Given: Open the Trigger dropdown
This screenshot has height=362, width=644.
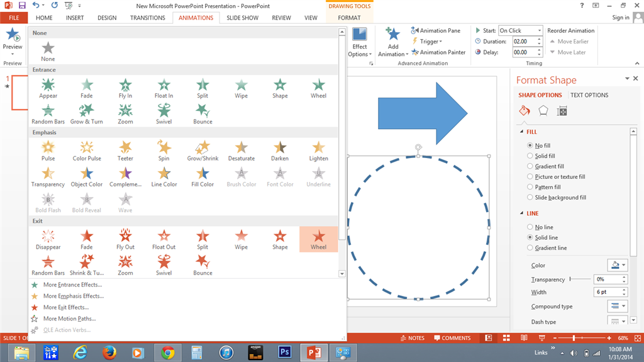Looking at the screenshot, I should click(427, 42).
